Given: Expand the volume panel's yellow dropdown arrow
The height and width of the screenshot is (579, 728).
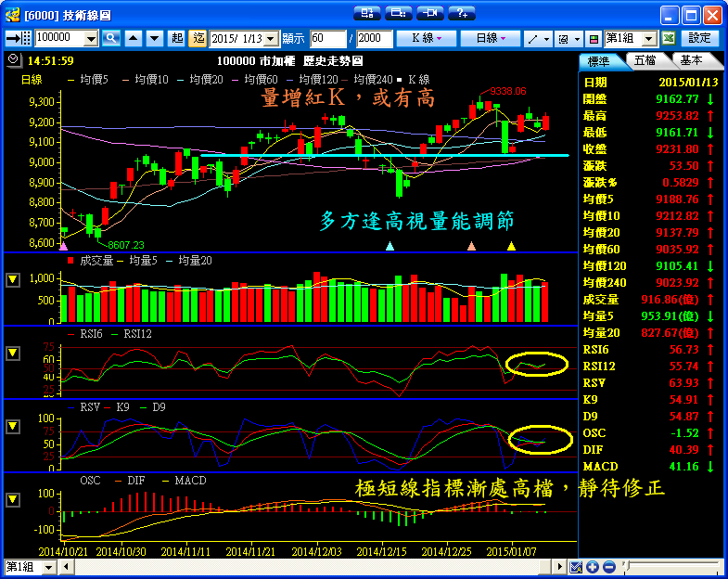Looking at the screenshot, I should click(13, 279).
